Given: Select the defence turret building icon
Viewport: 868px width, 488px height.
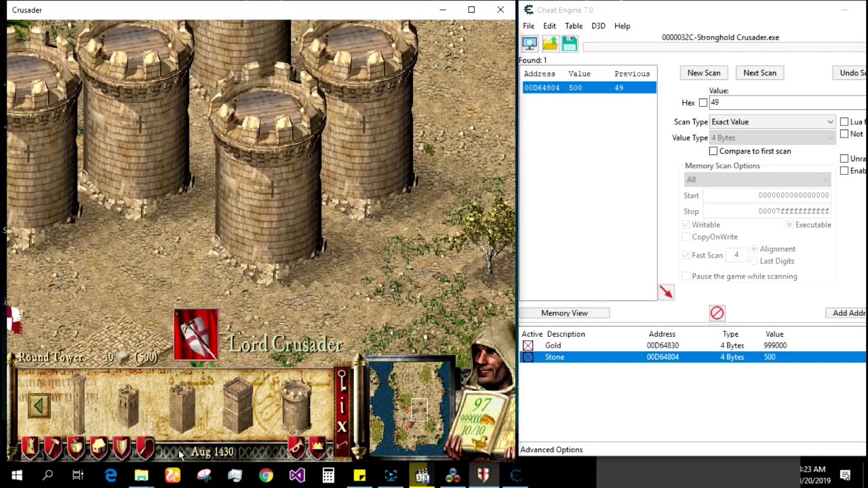Looking at the screenshot, I should point(182,408).
